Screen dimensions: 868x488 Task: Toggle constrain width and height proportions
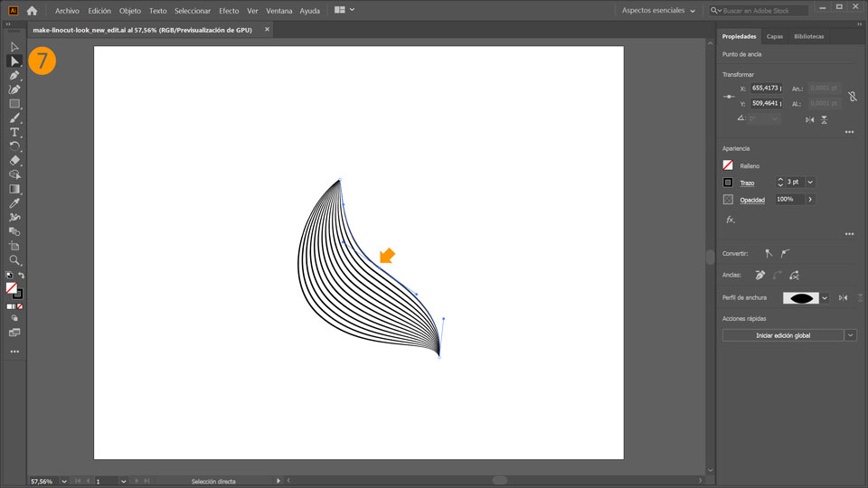coord(853,96)
